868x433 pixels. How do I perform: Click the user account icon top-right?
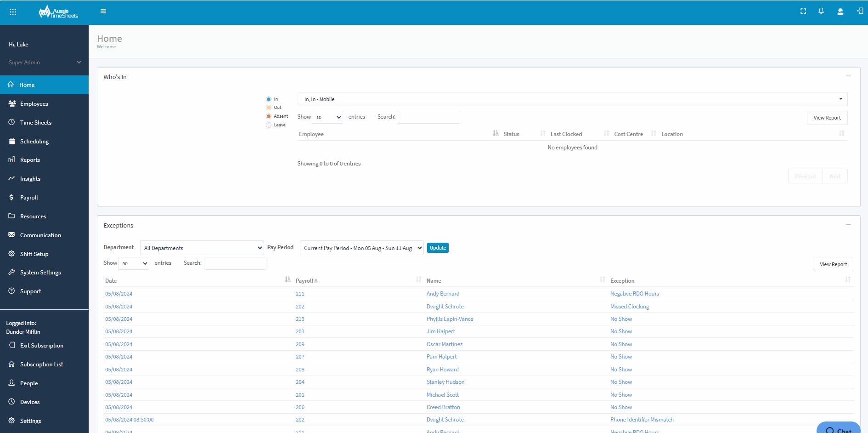(x=840, y=11)
